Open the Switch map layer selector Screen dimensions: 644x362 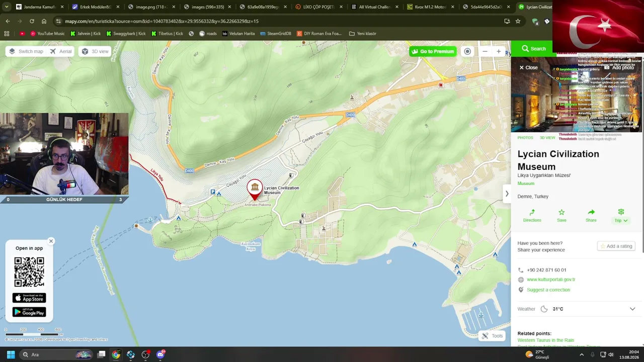pos(26,51)
